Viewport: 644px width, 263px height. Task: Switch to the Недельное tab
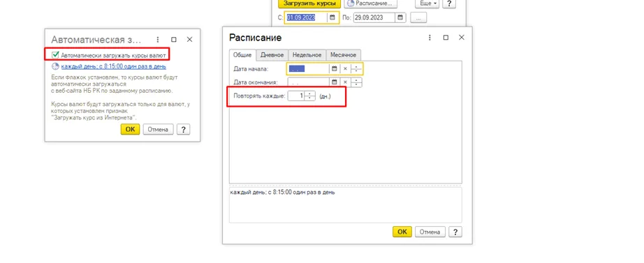pyautogui.click(x=307, y=55)
